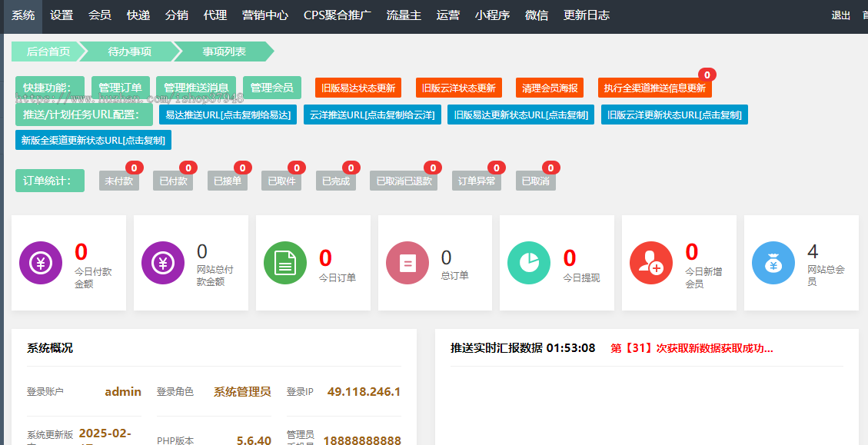
Task: Filter orders by 订单异常
Action: [x=477, y=181]
